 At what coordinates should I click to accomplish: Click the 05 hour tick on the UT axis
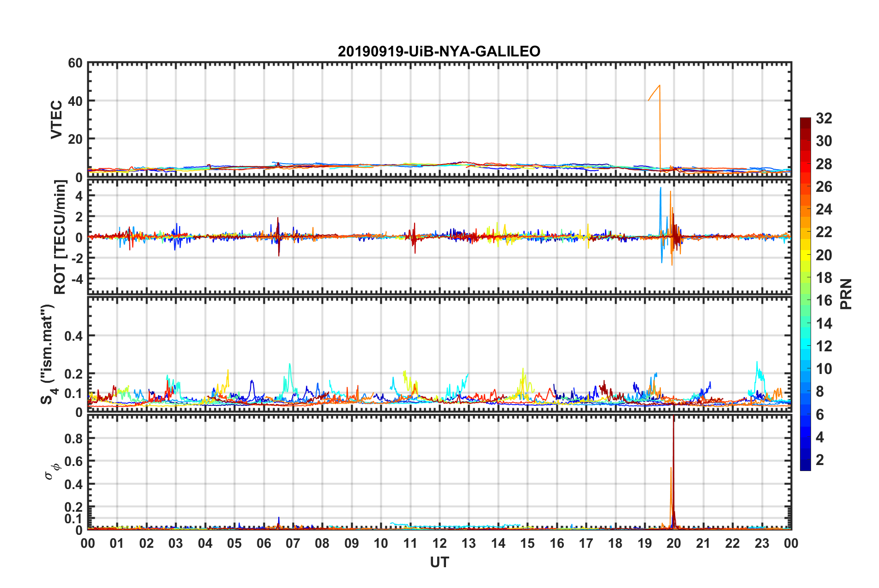pos(234,543)
